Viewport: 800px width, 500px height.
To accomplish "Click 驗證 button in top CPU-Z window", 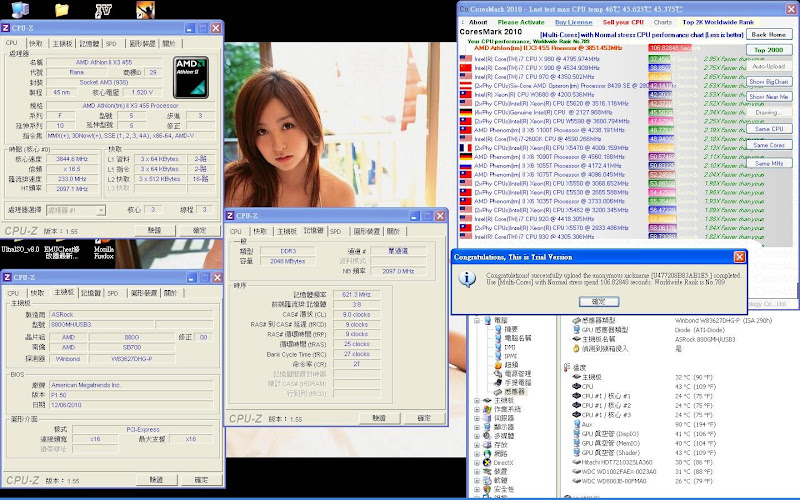I will tap(155, 231).
